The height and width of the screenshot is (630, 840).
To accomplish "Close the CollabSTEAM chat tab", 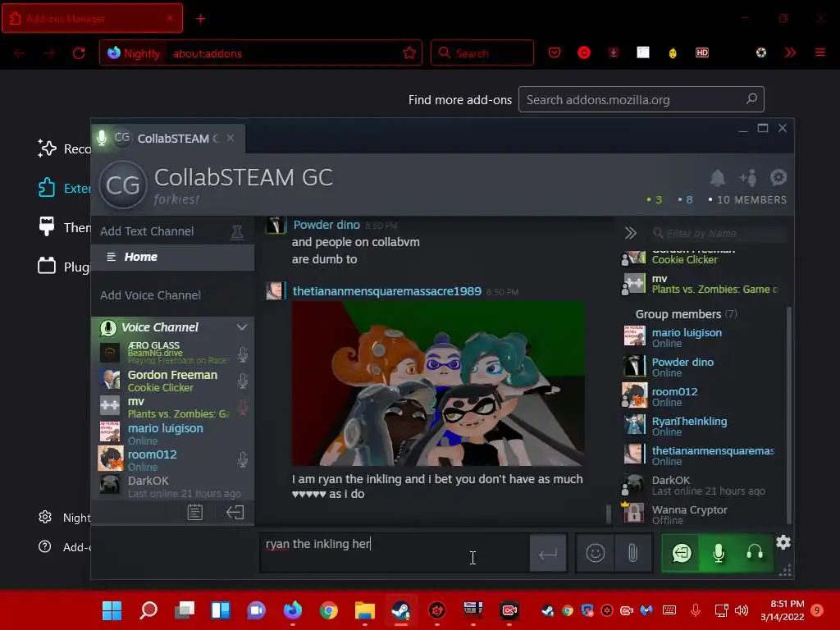I will point(231,138).
